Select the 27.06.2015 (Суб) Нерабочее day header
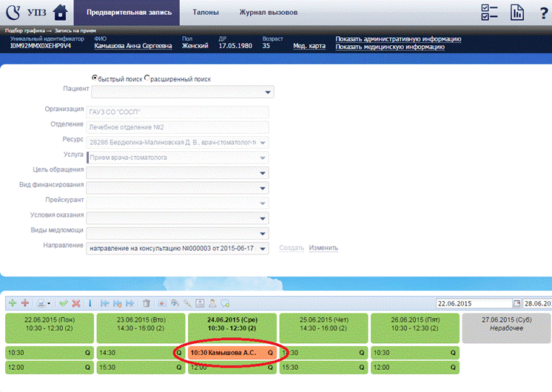The height and width of the screenshot is (392, 552). (x=506, y=328)
